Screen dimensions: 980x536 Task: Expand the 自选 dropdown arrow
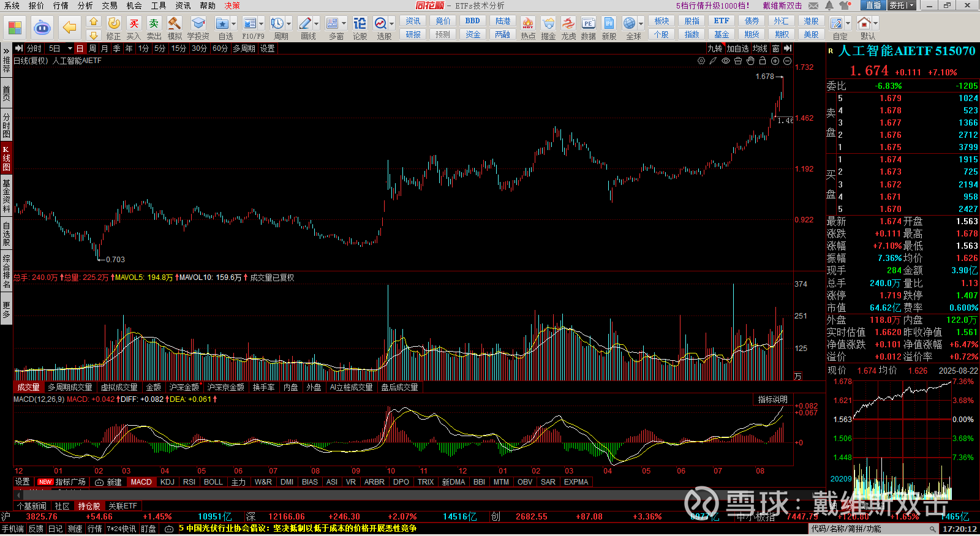pos(233,24)
